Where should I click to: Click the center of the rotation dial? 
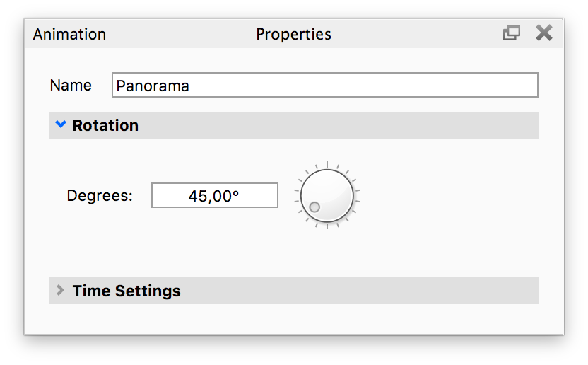(x=327, y=195)
